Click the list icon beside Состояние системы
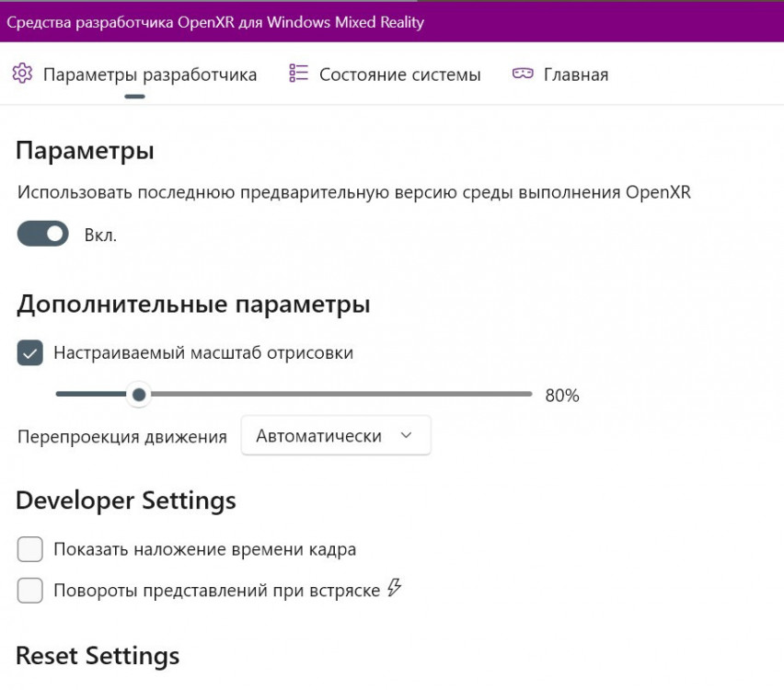 [x=298, y=74]
